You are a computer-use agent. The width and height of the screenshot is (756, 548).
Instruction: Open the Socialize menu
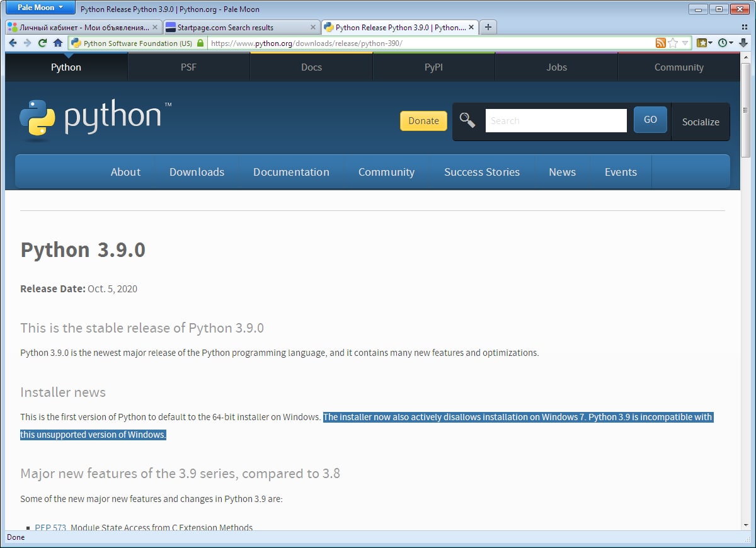tap(701, 122)
